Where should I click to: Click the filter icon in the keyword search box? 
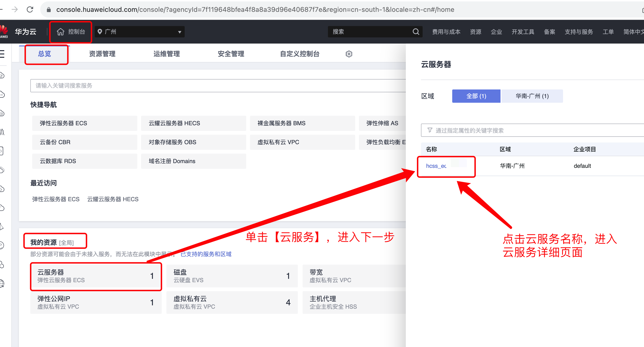[429, 130]
